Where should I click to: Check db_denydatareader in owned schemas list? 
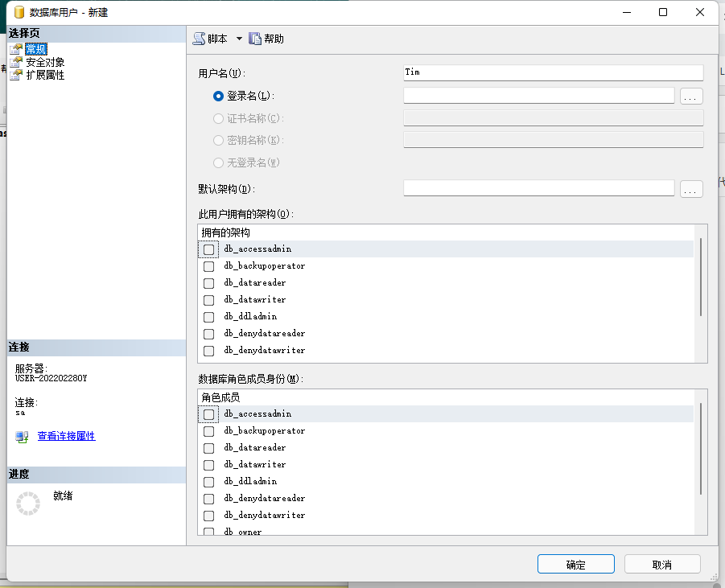209,334
